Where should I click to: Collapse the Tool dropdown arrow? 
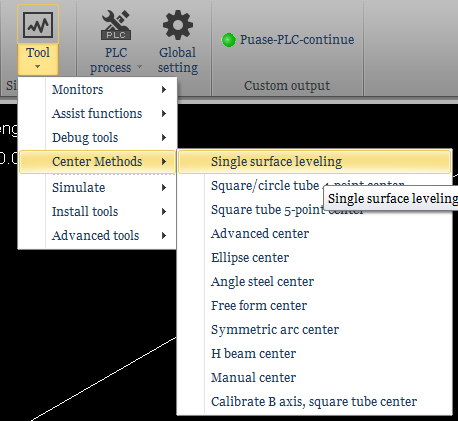[x=38, y=67]
